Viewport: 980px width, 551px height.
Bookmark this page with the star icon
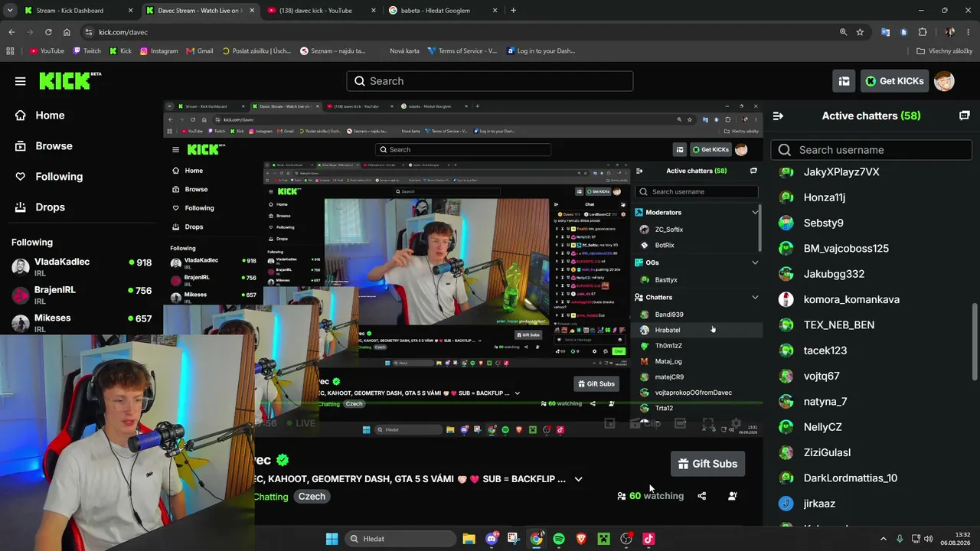860,32
